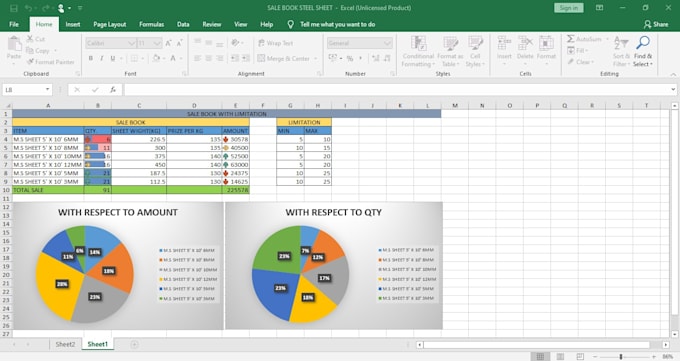Open the File menu tab
Screen dimensions: 680x361
[x=14, y=24]
